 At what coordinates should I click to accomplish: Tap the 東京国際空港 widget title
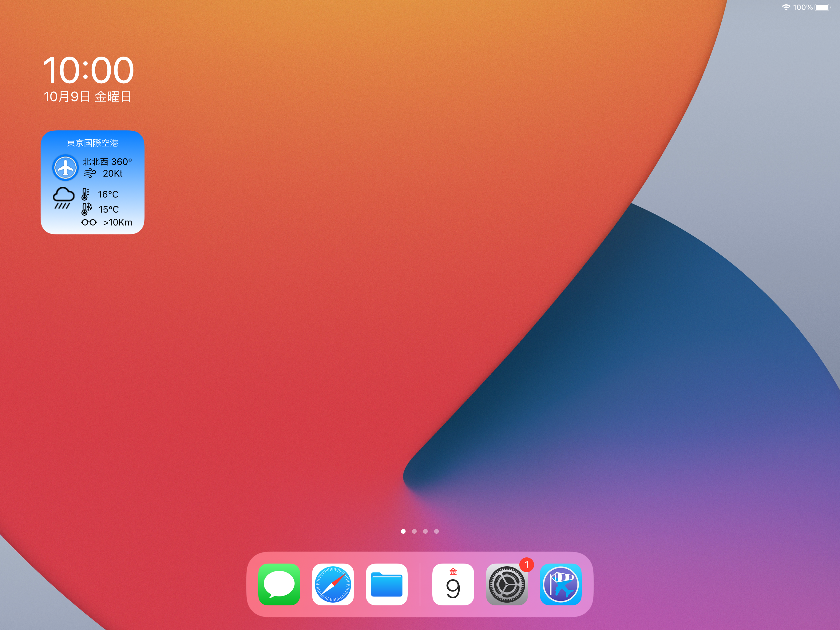coord(92,143)
